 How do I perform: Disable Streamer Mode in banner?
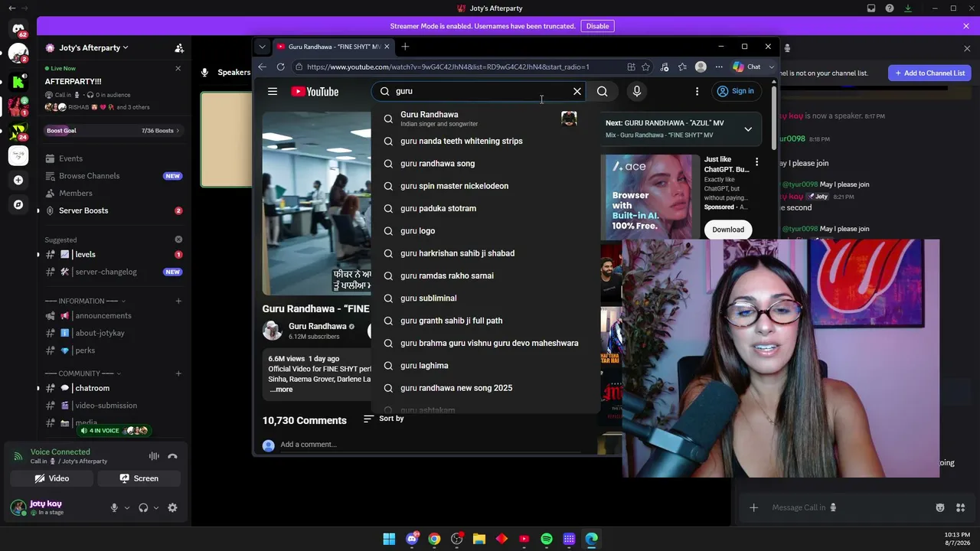pos(597,26)
